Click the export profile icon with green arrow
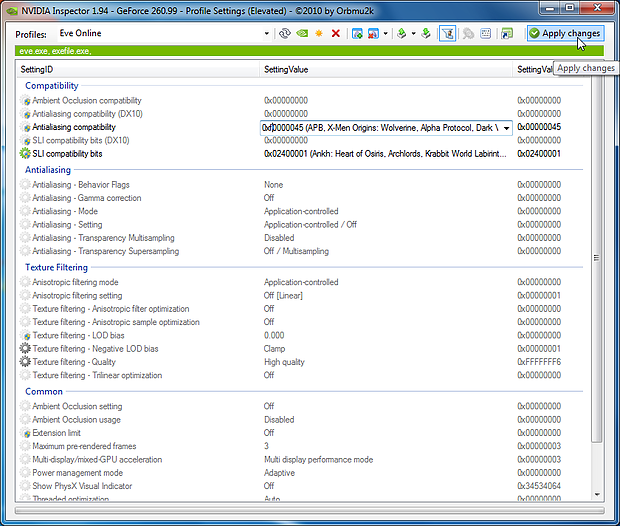The width and height of the screenshot is (620, 526). tap(402, 34)
